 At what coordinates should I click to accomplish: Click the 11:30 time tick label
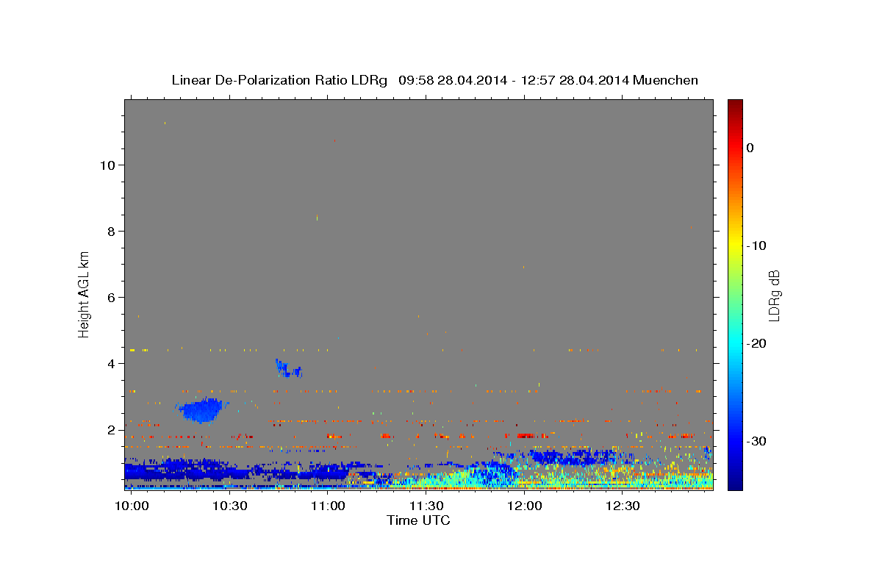(x=426, y=506)
